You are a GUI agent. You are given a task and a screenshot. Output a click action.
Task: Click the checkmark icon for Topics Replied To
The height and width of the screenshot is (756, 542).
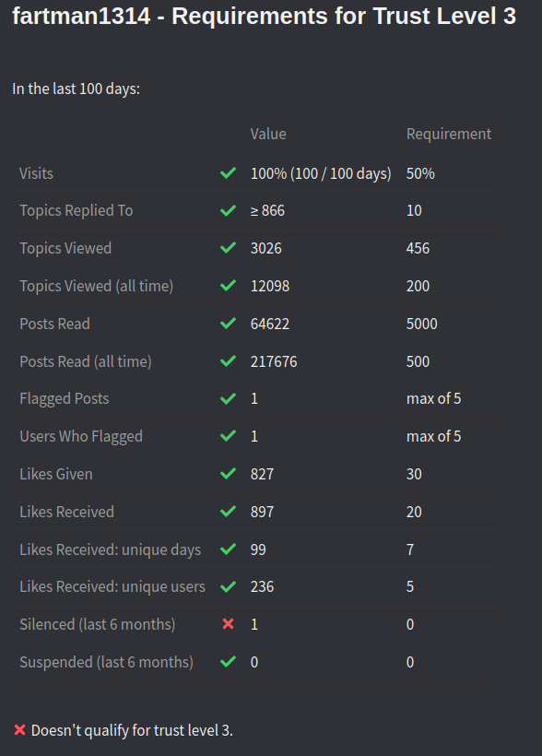coord(228,211)
